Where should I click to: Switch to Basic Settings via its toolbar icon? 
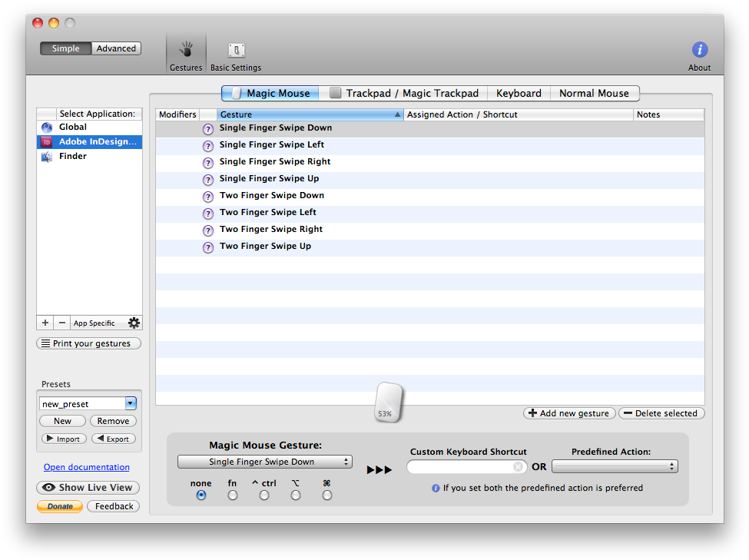click(x=235, y=51)
